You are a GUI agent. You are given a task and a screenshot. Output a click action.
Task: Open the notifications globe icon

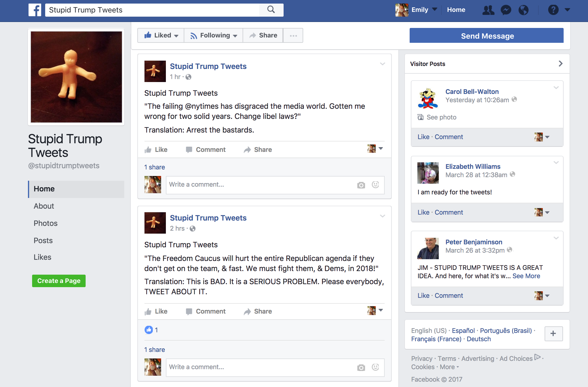click(523, 10)
